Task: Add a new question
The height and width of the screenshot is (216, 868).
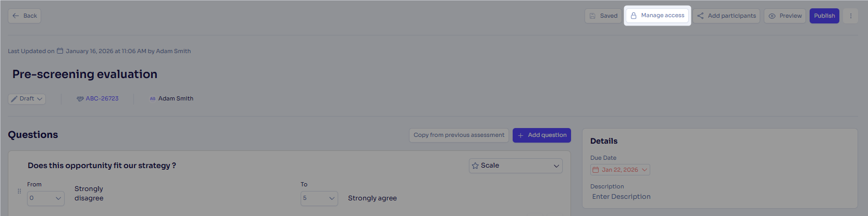Action: (x=542, y=135)
